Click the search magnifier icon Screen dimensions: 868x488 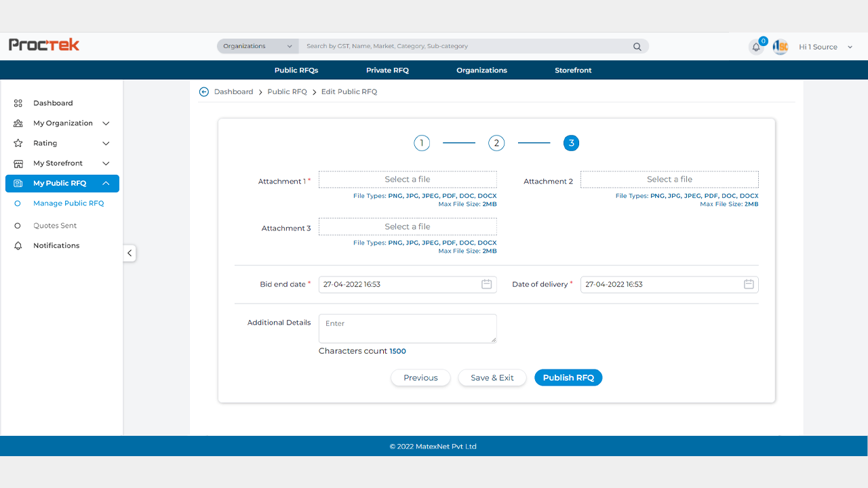[x=637, y=47]
